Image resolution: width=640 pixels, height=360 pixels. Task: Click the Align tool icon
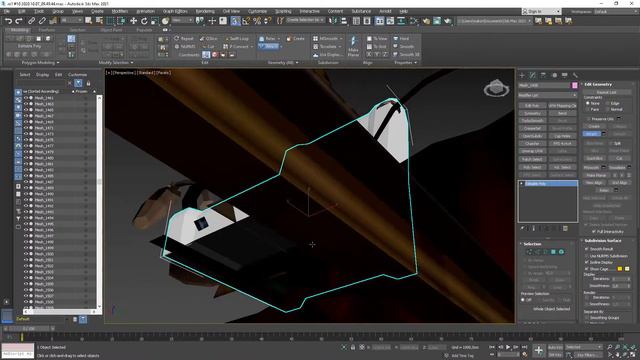click(344, 20)
